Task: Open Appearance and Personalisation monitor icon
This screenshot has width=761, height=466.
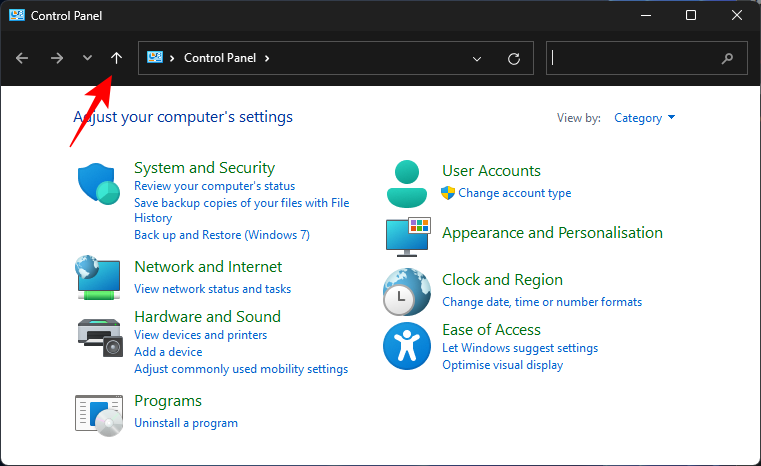Action: click(407, 237)
